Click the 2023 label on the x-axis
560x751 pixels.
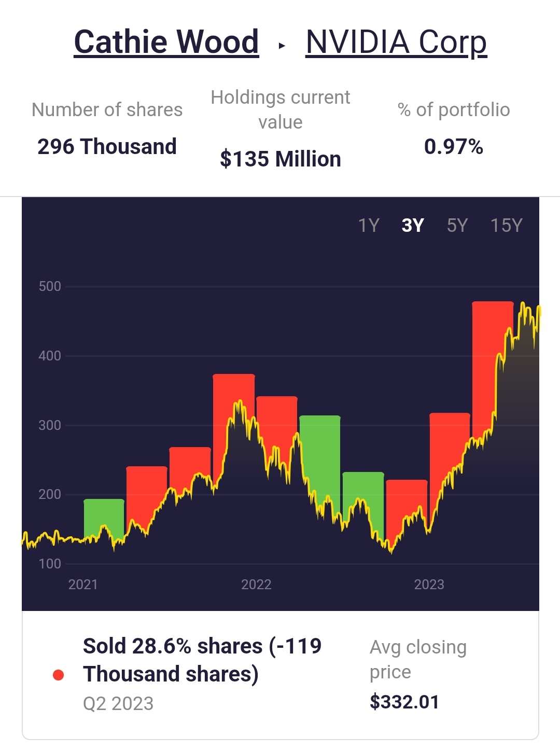tap(429, 585)
